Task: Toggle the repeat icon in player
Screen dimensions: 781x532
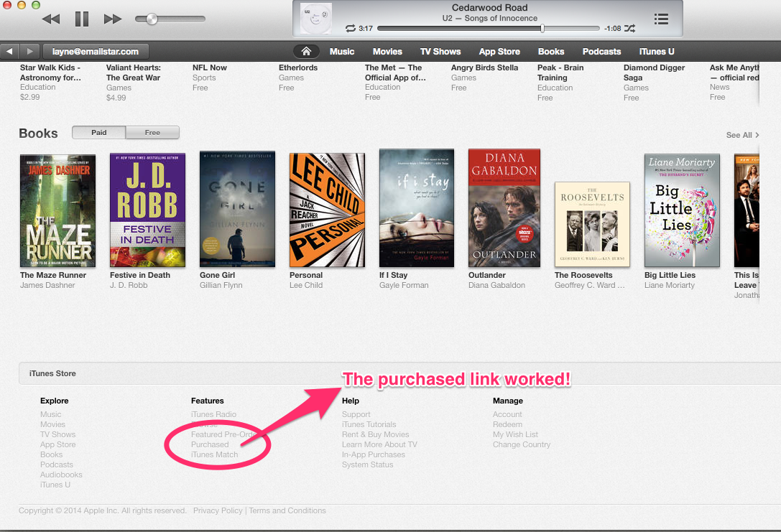Action: [351, 29]
